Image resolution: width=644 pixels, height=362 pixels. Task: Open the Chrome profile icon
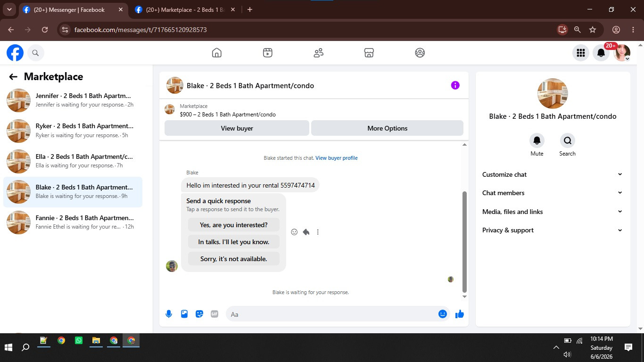click(616, 30)
